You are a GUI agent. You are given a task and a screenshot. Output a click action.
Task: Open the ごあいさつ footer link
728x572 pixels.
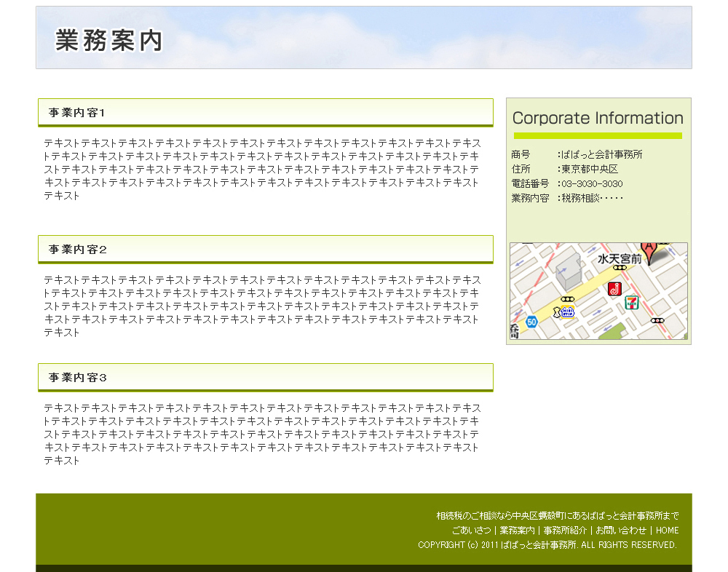click(471, 531)
